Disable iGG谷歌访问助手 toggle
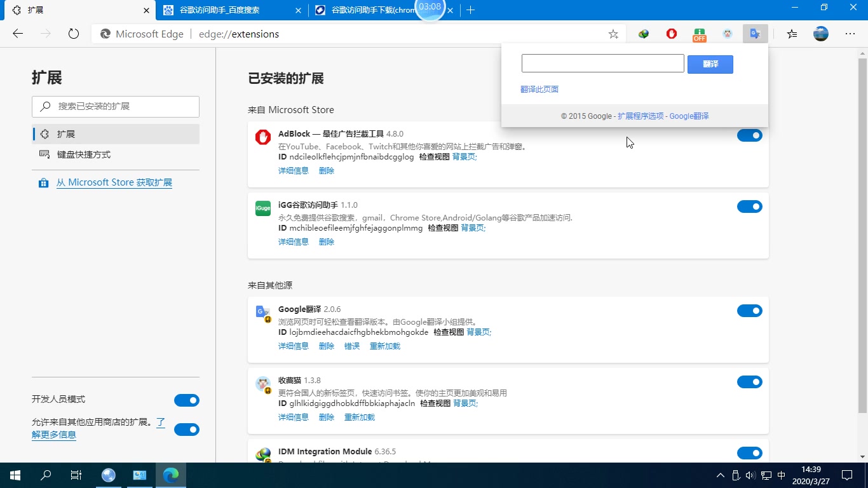 (x=750, y=207)
